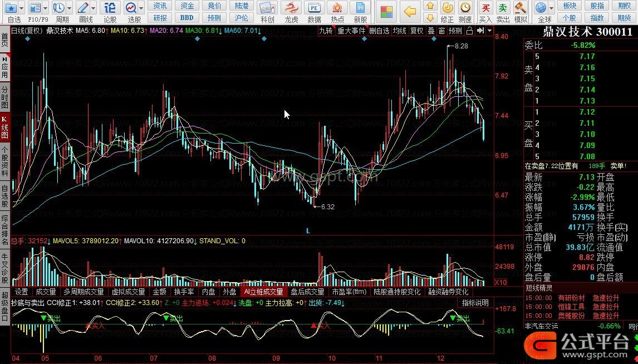Screen dimensions: 638x364
Task: Toggle 复权 price adjustment on chart bar
Action: (x=416, y=31)
